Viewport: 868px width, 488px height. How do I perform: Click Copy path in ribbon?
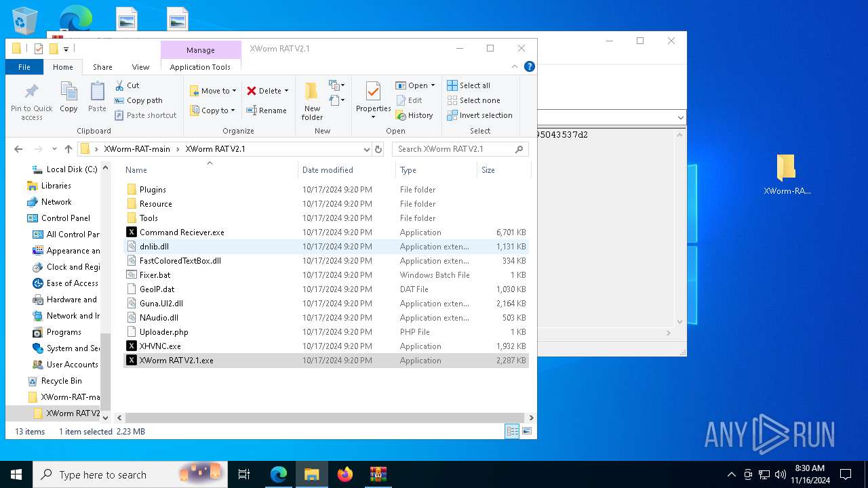click(138, 100)
